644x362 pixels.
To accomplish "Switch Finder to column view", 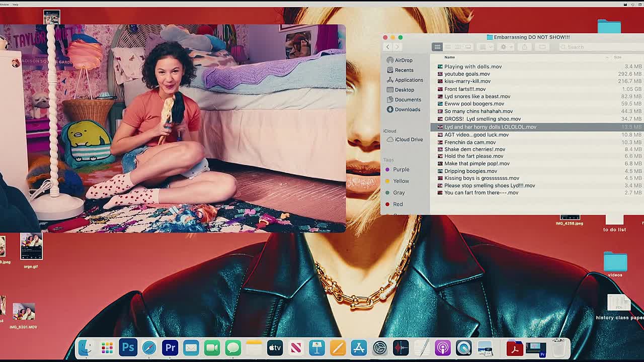I will click(458, 47).
